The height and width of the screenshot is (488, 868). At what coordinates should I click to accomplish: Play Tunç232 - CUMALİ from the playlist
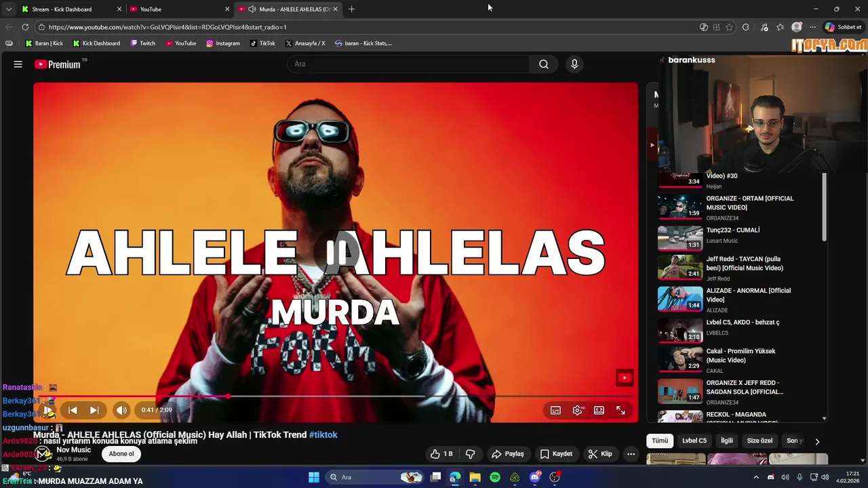tap(739, 237)
